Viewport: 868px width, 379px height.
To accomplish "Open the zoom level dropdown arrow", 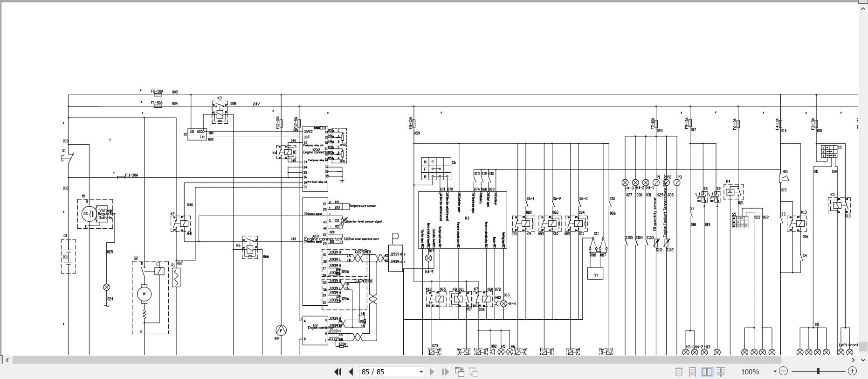I will pos(775,372).
